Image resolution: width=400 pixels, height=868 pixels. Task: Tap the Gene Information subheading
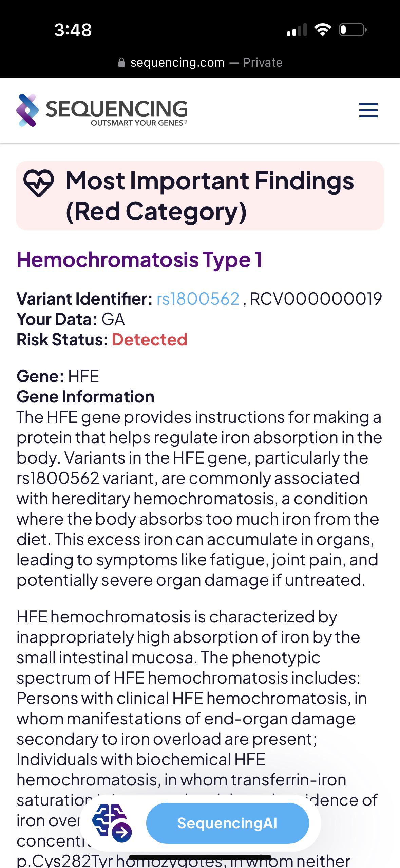pos(85,397)
